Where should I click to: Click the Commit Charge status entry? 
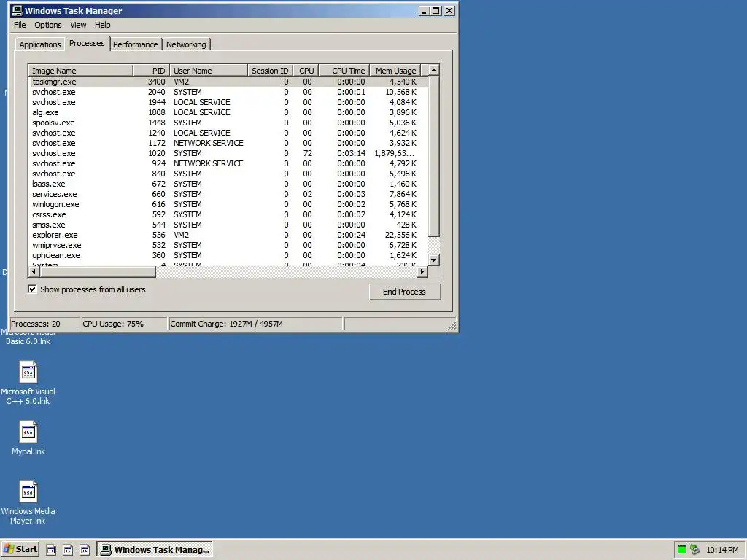point(256,324)
